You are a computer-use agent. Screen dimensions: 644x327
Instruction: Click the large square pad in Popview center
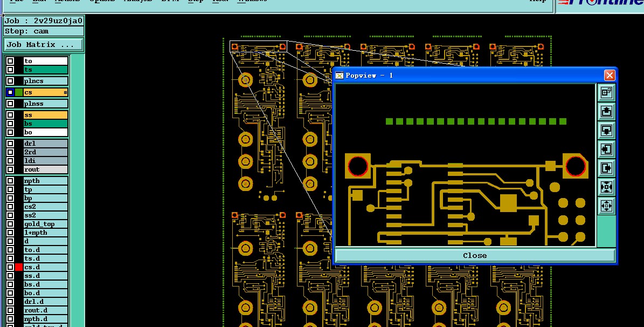click(x=508, y=203)
